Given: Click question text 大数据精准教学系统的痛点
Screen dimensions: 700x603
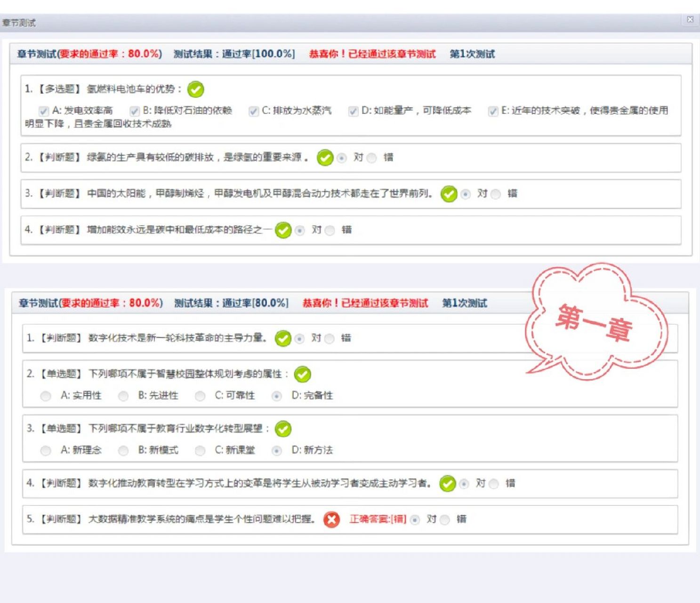Looking at the screenshot, I should 201,519.
